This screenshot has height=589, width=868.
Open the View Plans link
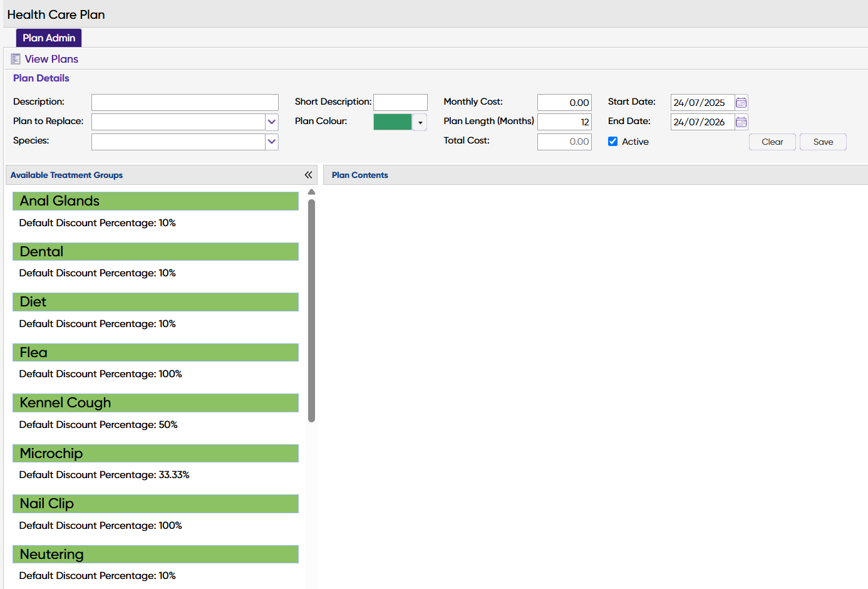[x=51, y=59]
